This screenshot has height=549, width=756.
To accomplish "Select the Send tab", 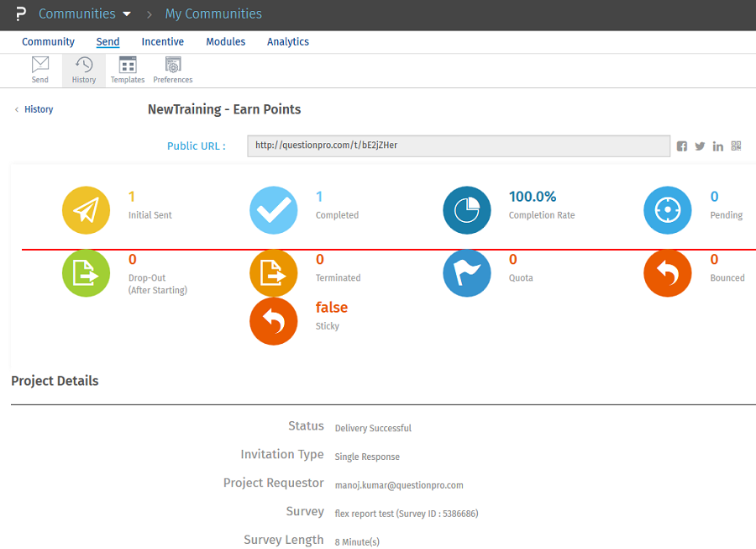I will coord(108,41).
